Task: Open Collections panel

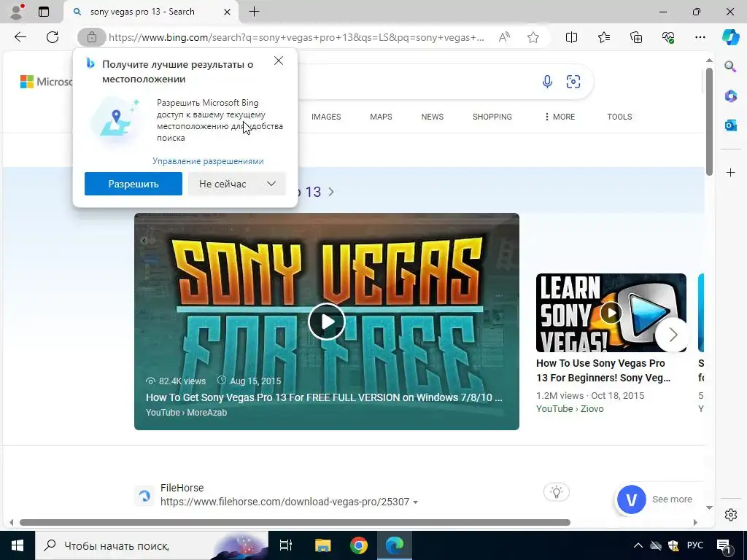Action: click(x=636, y=37)
